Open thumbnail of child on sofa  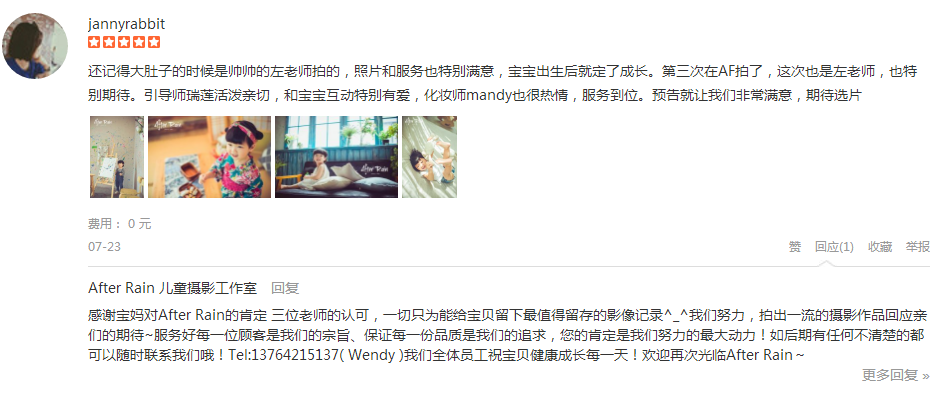(337, 157)
